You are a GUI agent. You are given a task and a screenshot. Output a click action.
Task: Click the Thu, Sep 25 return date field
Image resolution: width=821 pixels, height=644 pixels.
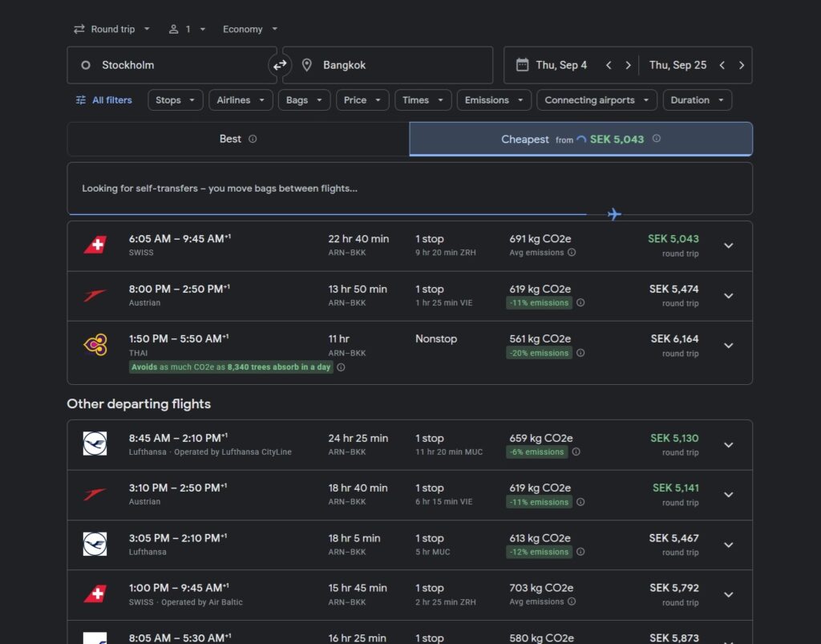coord(677,65)
